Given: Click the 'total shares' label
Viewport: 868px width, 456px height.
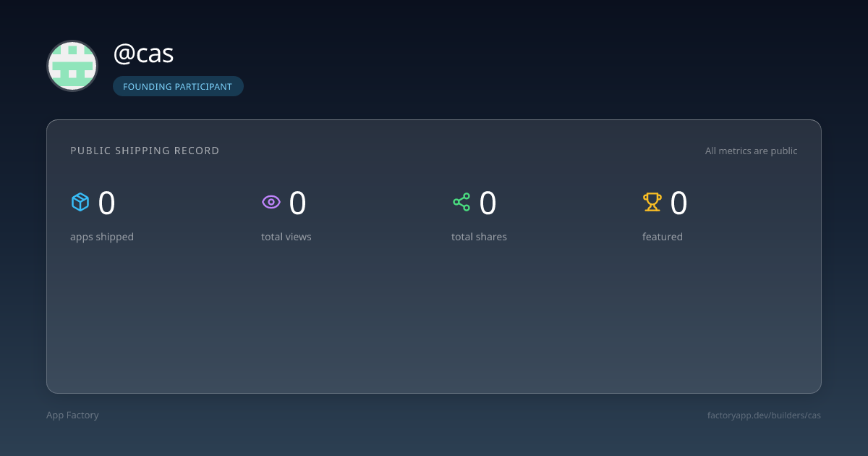Looking at the screenshot, I should 479,237.
